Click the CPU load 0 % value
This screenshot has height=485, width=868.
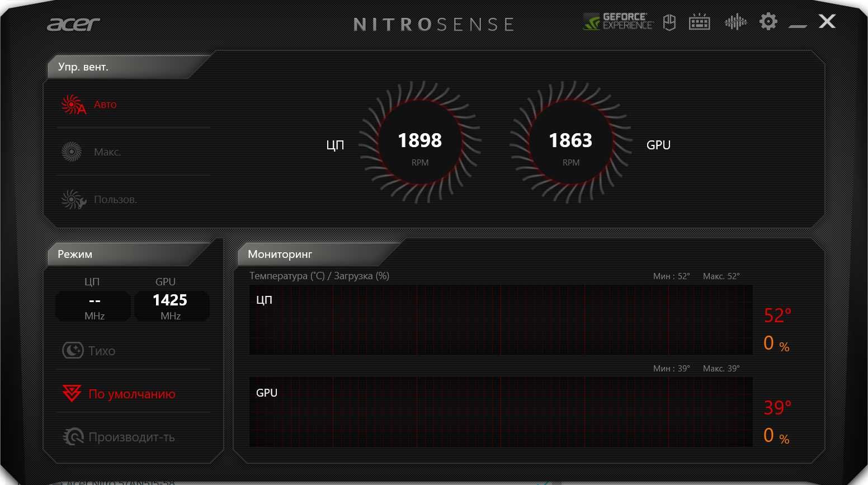click(x=776, y=343)
